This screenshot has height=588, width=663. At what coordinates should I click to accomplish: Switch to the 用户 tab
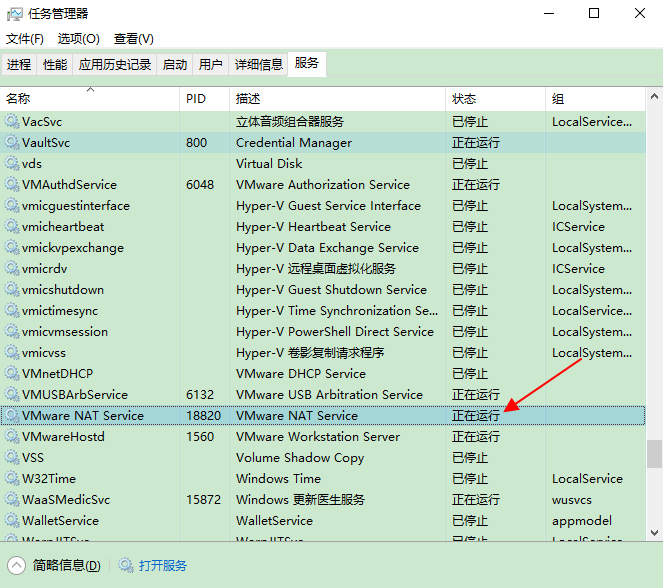[x=211, y=64]
